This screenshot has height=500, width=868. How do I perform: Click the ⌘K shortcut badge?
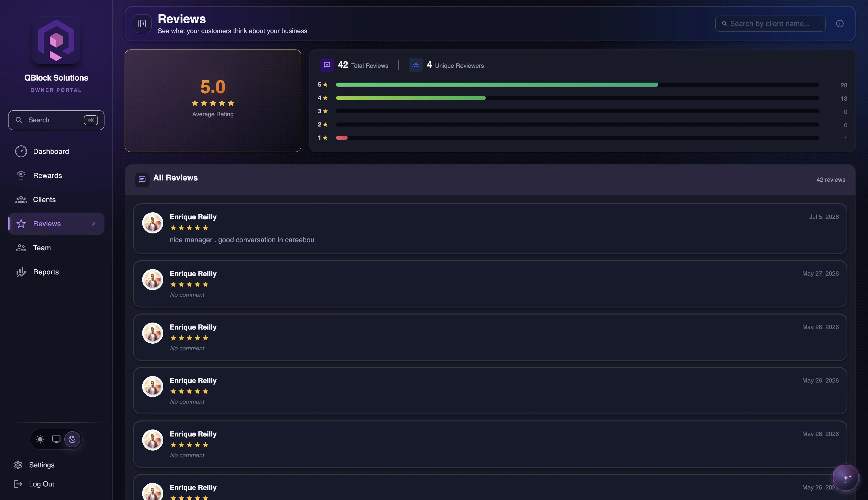pyautogui.click(x=91, y=120)
